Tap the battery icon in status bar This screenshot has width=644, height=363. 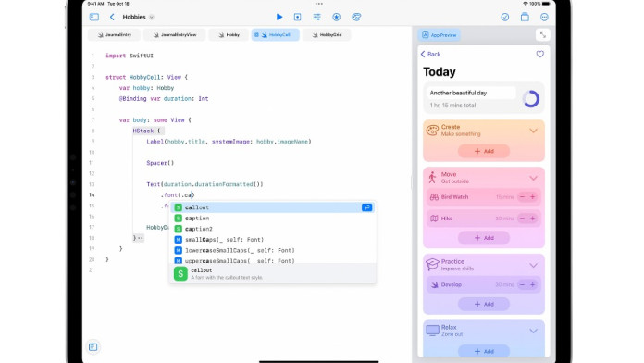click(546, 4)
